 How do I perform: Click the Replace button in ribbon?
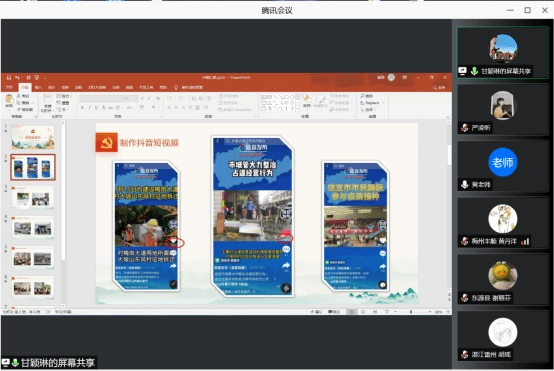(370, 103)
